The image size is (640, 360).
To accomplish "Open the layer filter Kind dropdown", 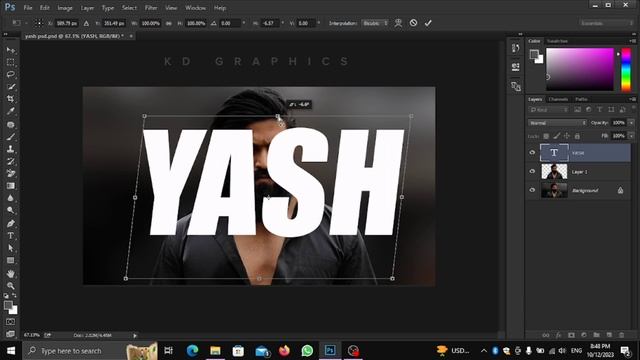I will [548, 109].
